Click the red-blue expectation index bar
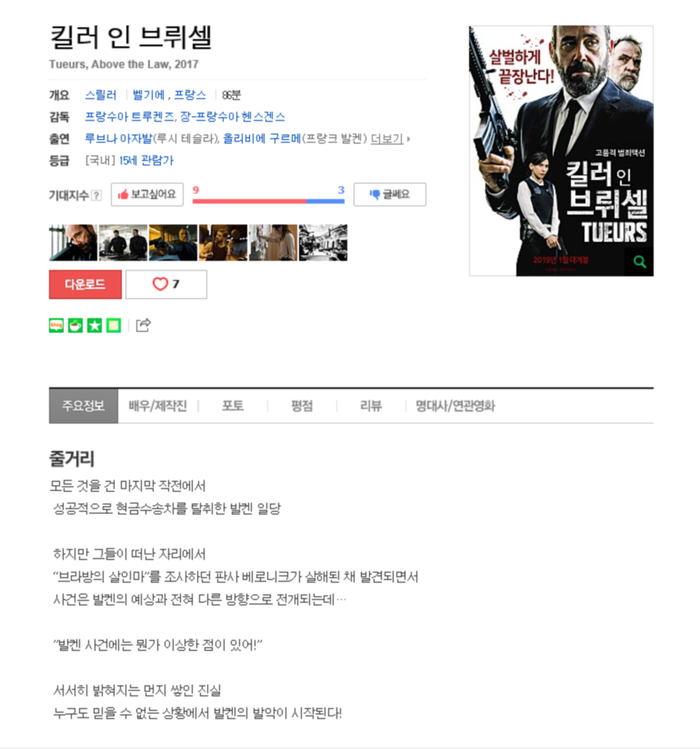Viewport: 700px width, 749px height. click(269, 201)
